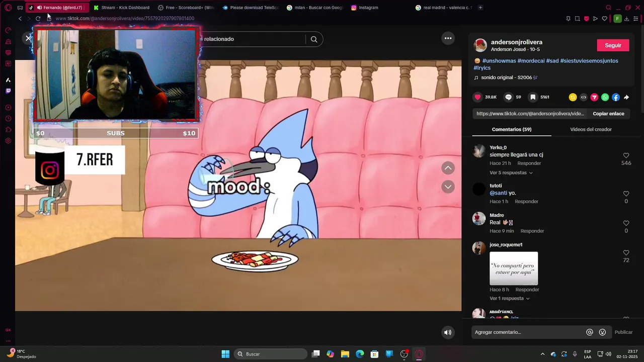The image size is (644, 362).
Task: Click the taskbar 'Buscar' search box
Action: click(271, 354)
